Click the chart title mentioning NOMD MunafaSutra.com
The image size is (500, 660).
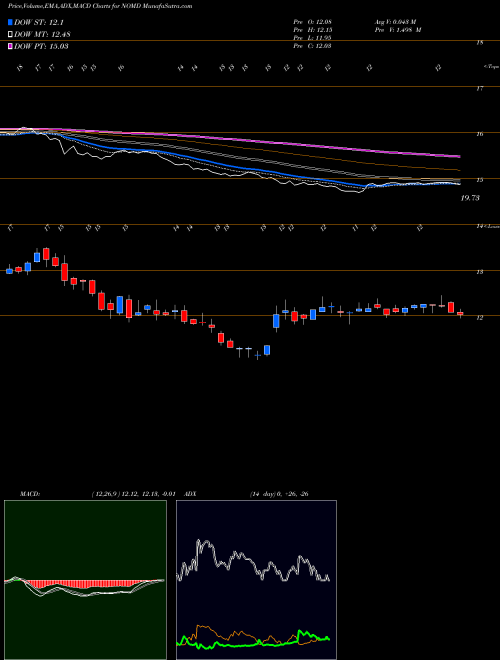click(100, 6)
